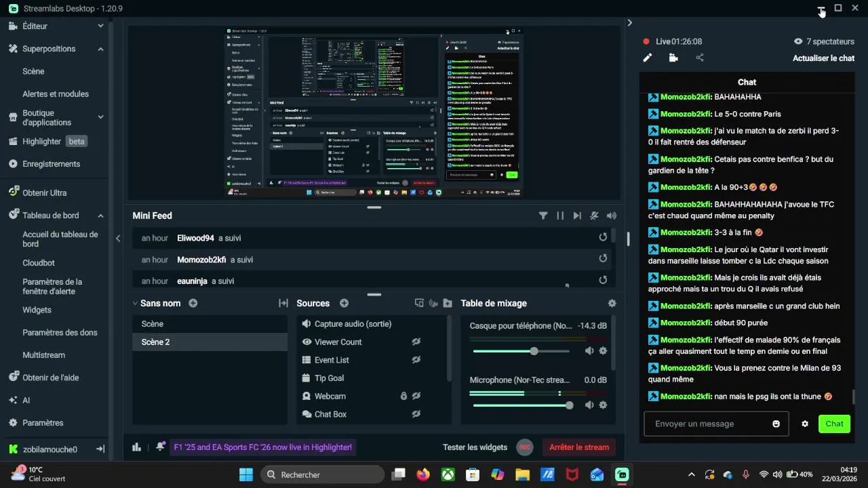Open the F1 '25 Highlighter announcement banner
The image size is (868, 488).
point(262,447)
